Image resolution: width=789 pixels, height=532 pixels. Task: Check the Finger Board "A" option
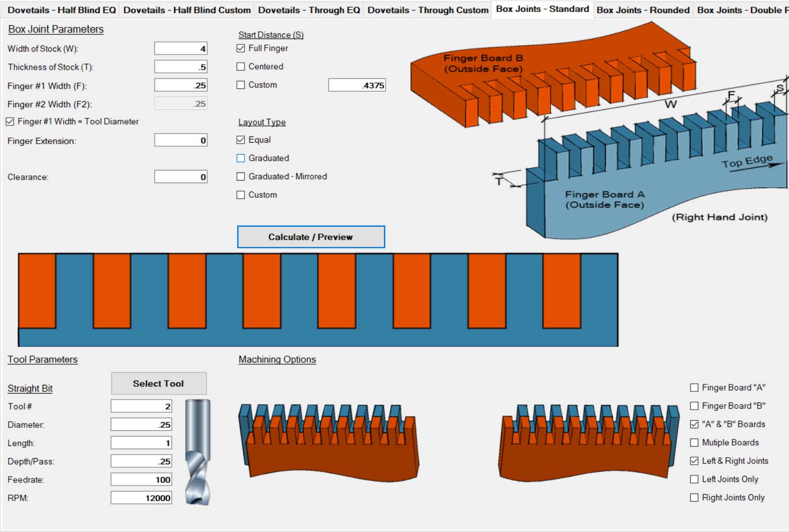point(694,388)
